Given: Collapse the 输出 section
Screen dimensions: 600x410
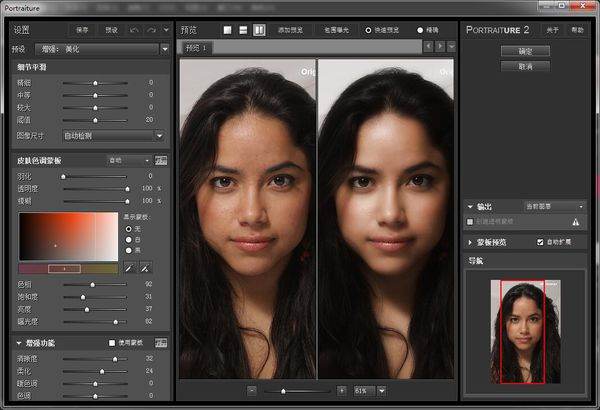Looking at the screenshot, I should coord(471,206).
